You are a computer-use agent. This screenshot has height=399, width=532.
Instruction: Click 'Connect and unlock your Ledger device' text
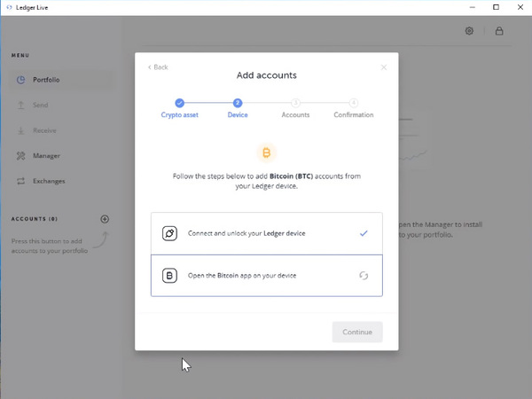(246, 233)
